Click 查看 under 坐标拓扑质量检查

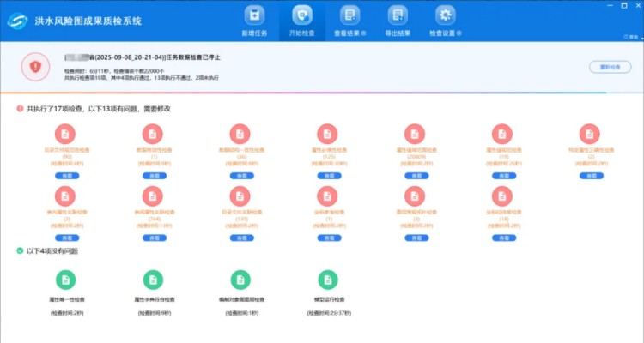pos(502,238)
